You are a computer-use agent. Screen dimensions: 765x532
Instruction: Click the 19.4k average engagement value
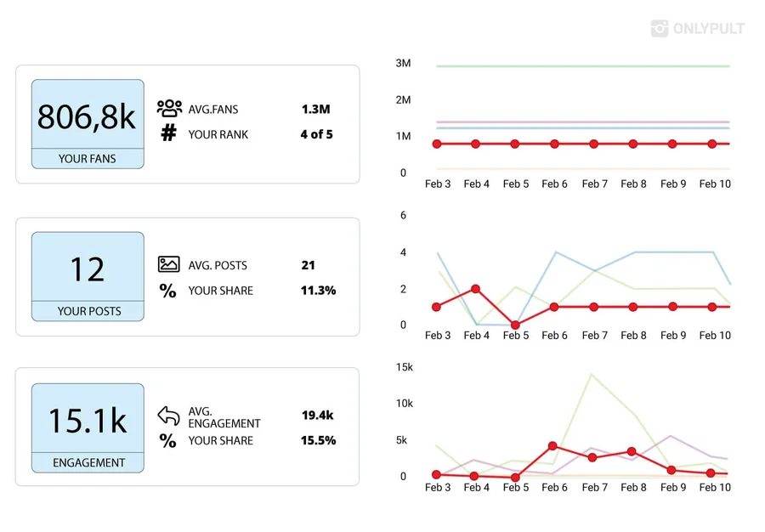point(318,416)
